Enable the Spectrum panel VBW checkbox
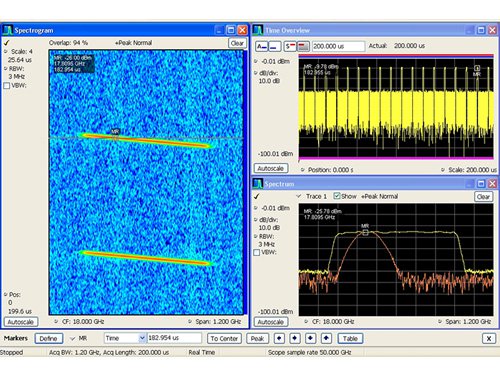Image resolution: width=500 pixels, height=375 pixels. coord(257,252)
